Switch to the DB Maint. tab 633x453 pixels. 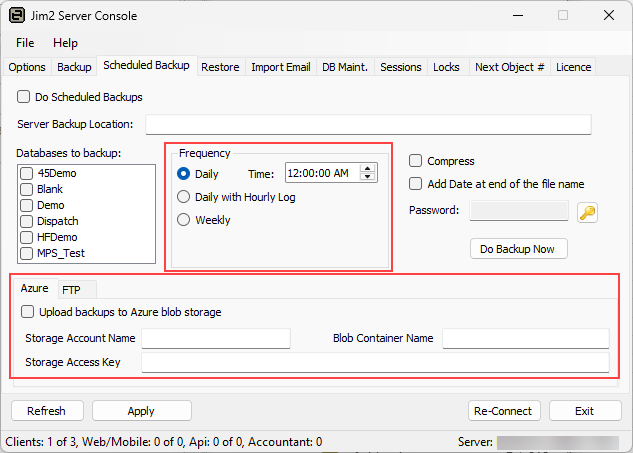(345, 67)
